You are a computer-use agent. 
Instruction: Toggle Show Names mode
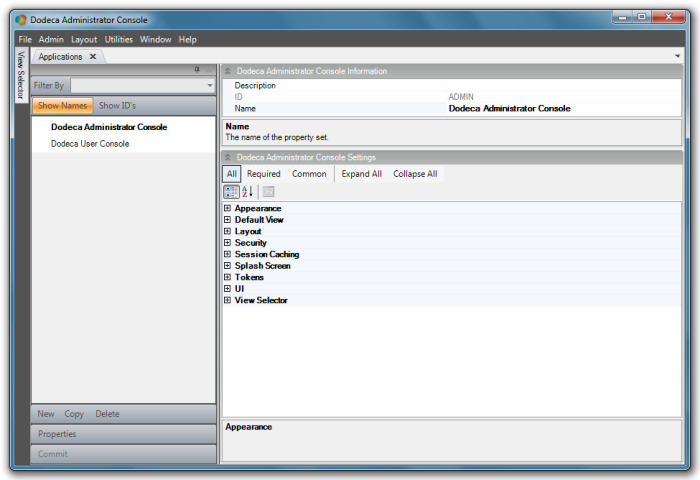(62, 106)
